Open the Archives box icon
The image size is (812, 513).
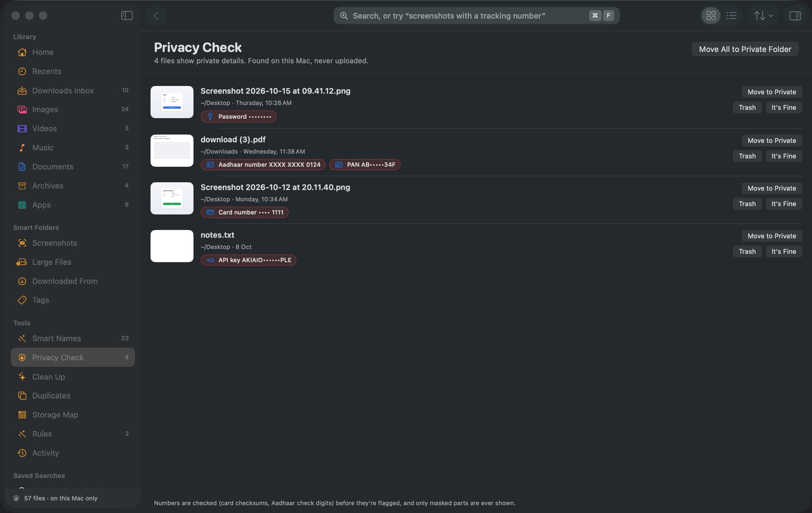[22, 186]
